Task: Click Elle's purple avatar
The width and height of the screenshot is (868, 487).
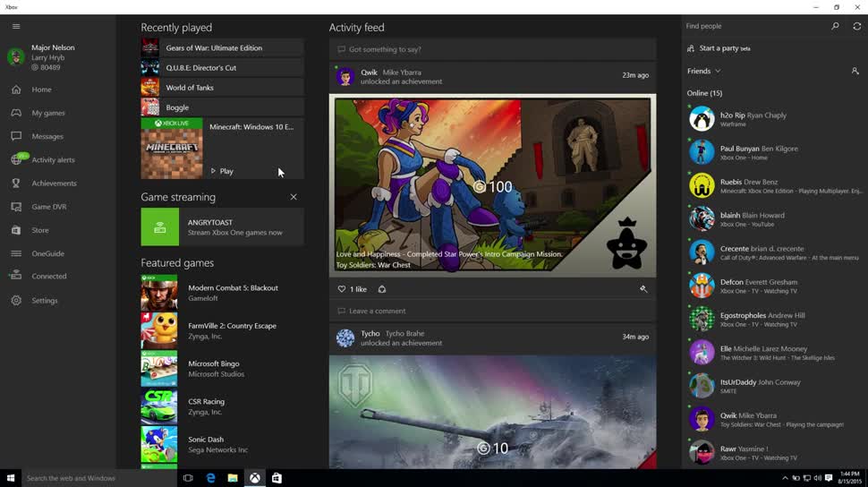Action: [x=702, y=353]
